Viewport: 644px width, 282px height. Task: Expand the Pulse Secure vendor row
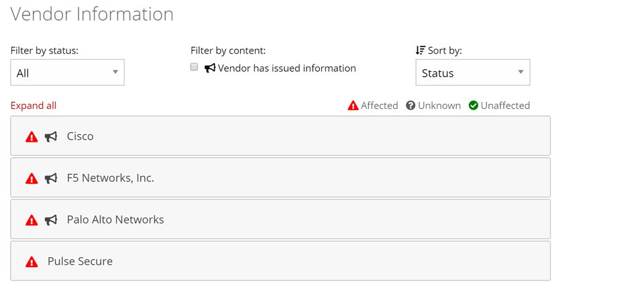[280, 261]
